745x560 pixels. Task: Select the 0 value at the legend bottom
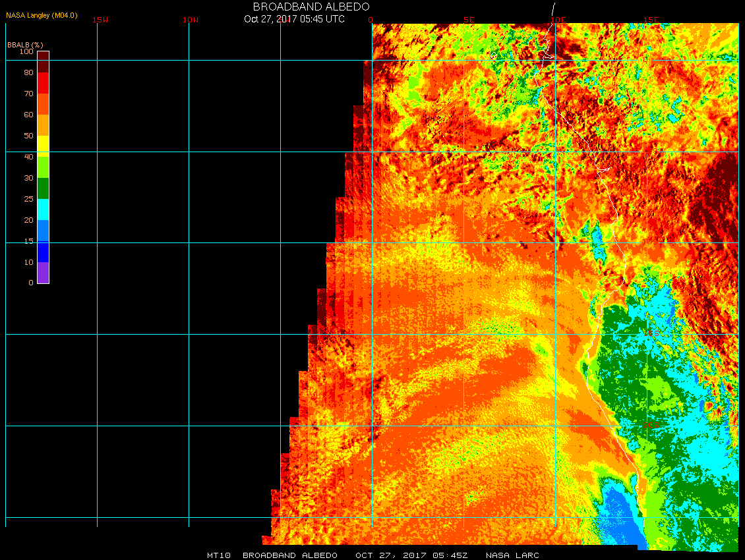(x=30, y=283)
